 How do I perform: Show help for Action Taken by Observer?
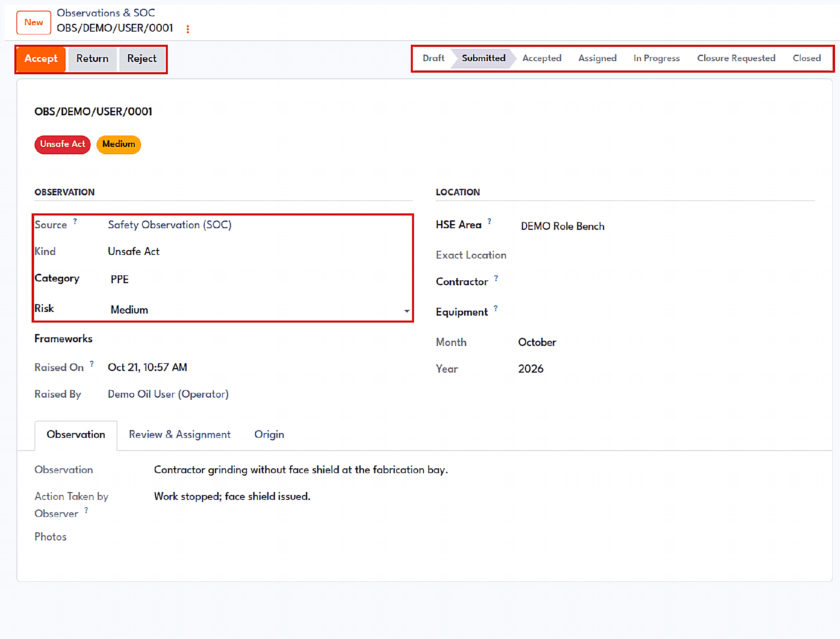click(86, 510)
